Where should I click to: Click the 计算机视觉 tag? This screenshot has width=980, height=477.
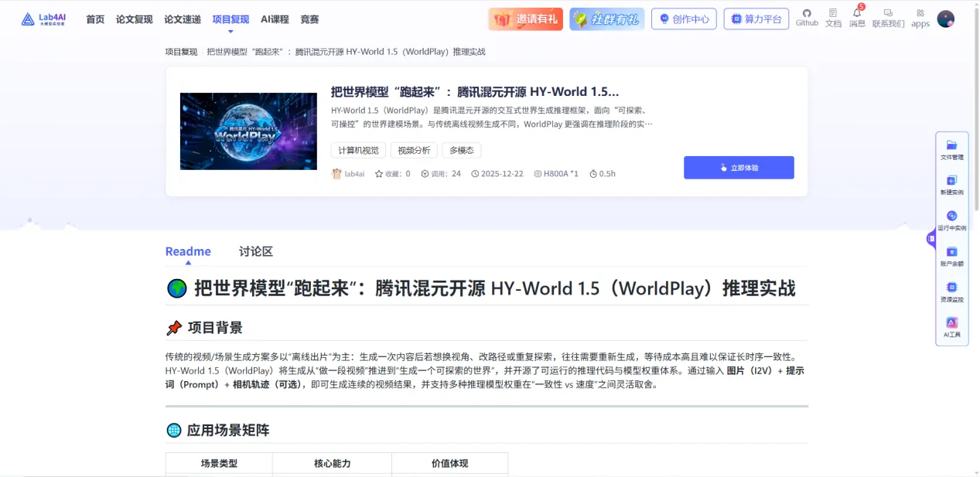(359, 150)
